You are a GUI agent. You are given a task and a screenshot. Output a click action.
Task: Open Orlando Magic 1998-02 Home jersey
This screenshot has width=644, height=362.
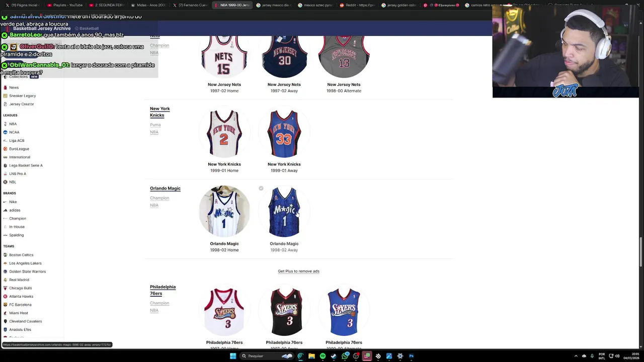[x=224, y=212]
